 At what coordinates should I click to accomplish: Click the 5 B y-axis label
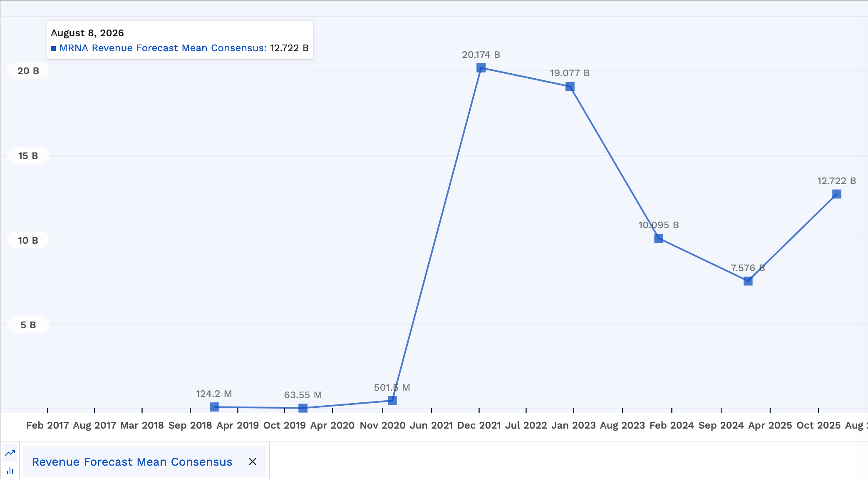coord(28,325)
